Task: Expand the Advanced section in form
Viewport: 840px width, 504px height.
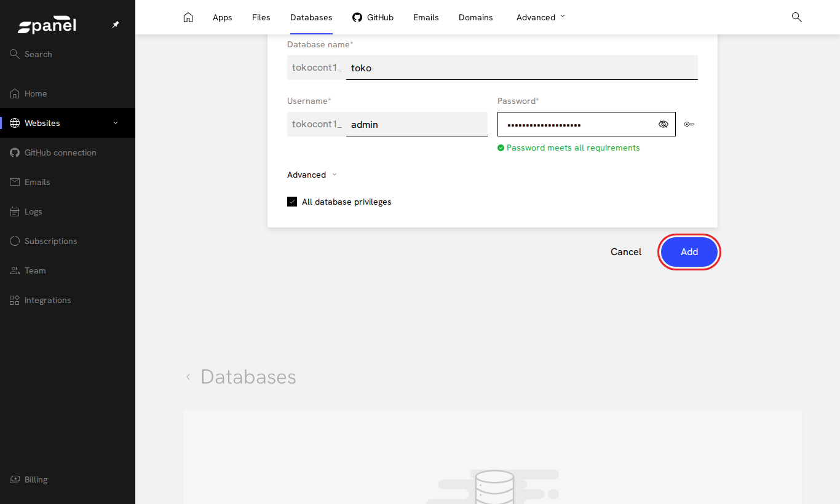Action: coord(312,175)
